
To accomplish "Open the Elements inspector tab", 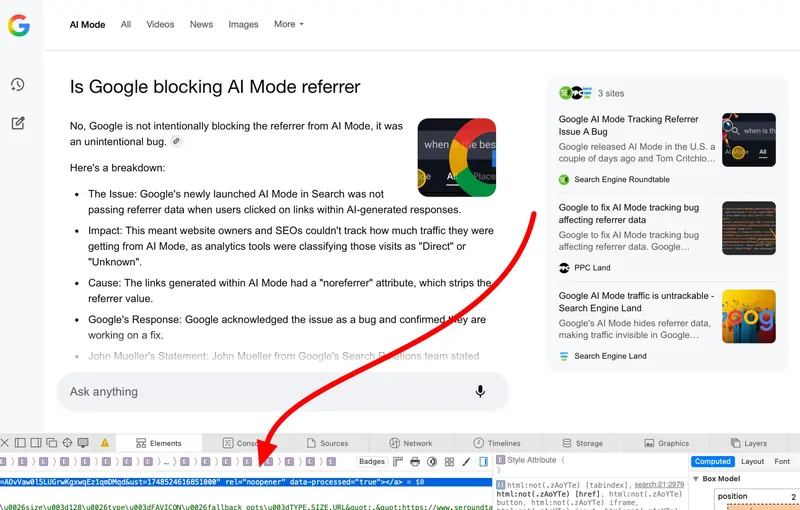I will point(159,443).
